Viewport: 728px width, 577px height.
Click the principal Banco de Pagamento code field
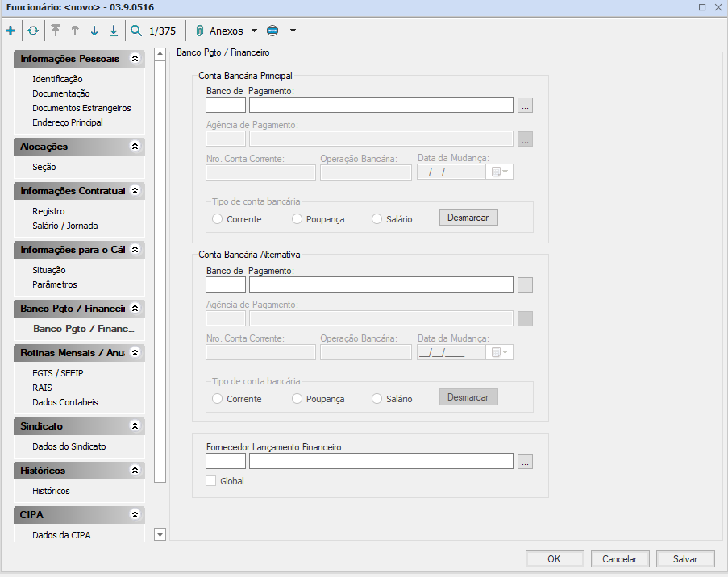click(x=226, y=105)
